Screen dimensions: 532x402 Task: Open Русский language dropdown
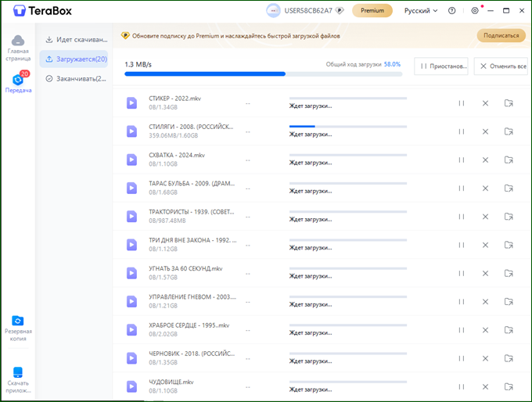421,11
